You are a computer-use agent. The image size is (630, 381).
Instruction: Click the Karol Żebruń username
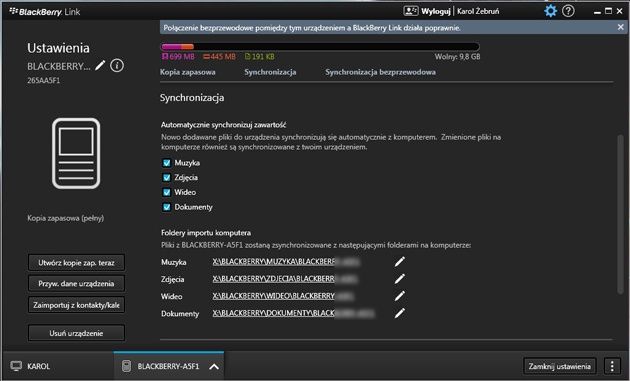point(478,11)
